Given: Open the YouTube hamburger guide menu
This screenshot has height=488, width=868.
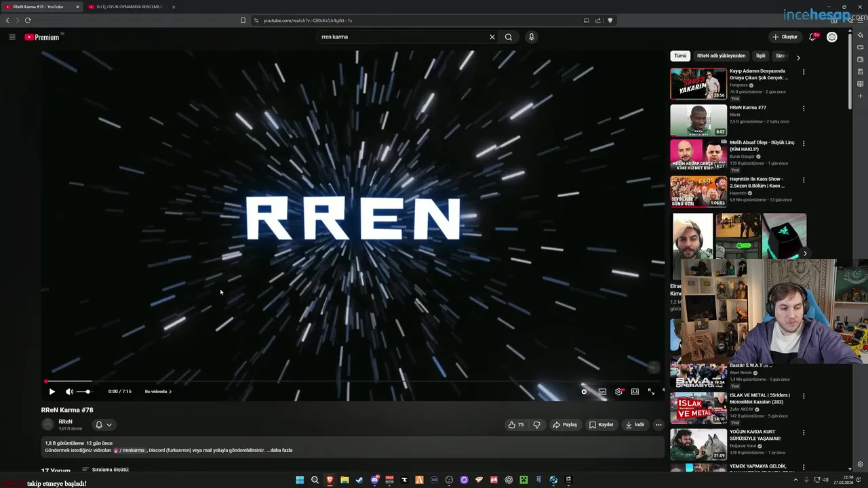Looking at the screenshot, I should (x=12, y=37).
